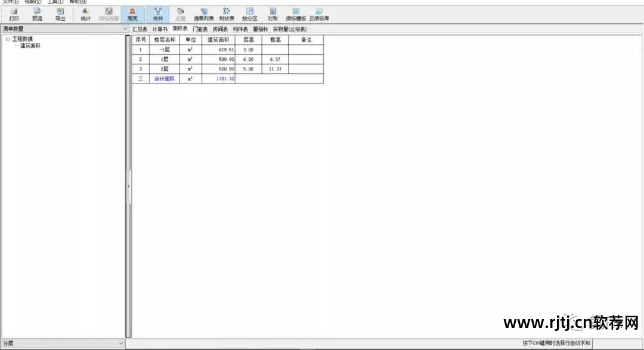Collapse the 工程数据 tree node

(x=7, y=39)
